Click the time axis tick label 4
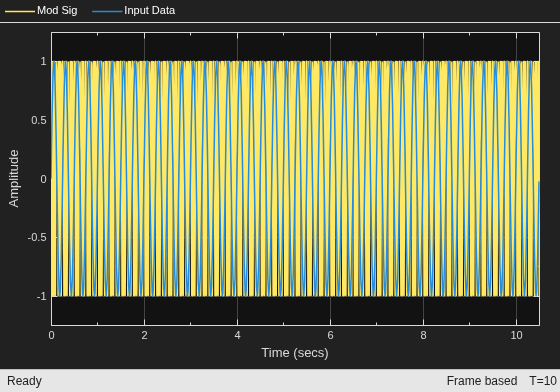This screenshot has width=560, height=392. (238, 335)
